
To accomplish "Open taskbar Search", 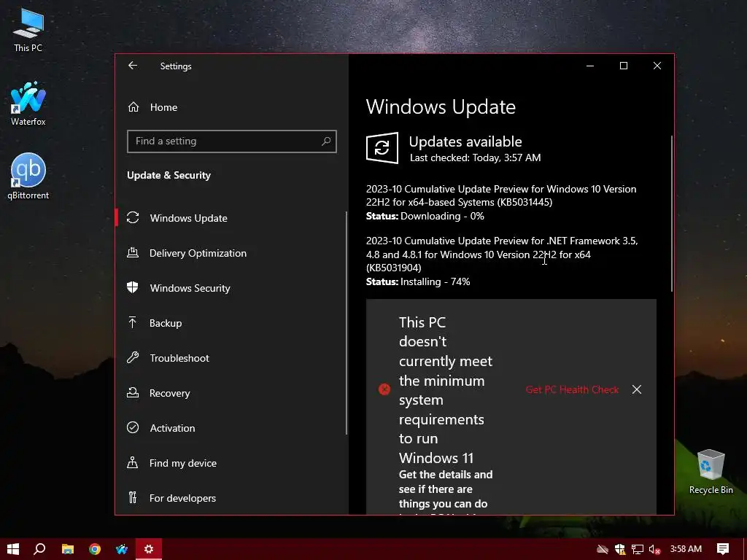I will [40, 549].
